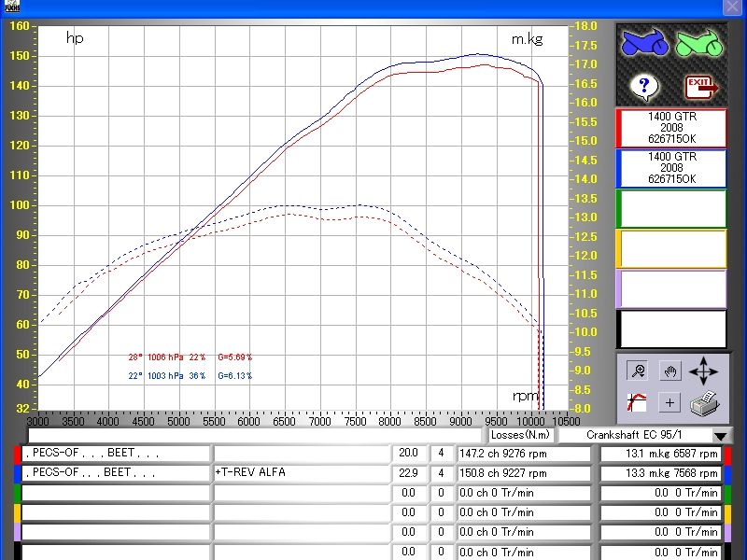
Task: Click the empty green-bordered run slot
Action: pyautogui.click(x=671, y=208)
